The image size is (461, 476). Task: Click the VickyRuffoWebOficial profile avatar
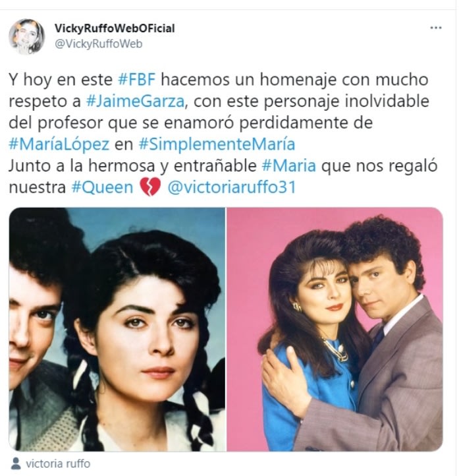click(27, 36)
